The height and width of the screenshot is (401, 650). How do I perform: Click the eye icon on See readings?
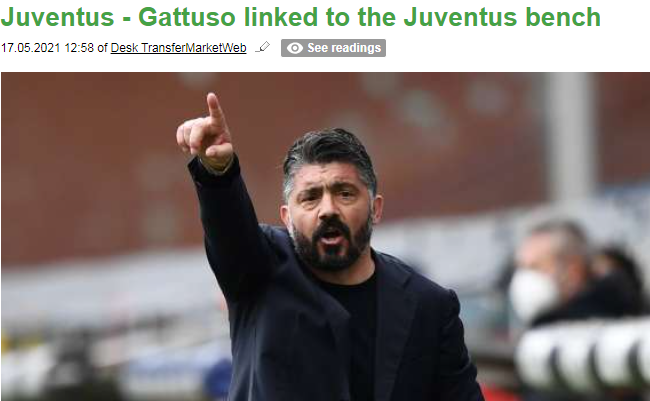click(295, 48)
